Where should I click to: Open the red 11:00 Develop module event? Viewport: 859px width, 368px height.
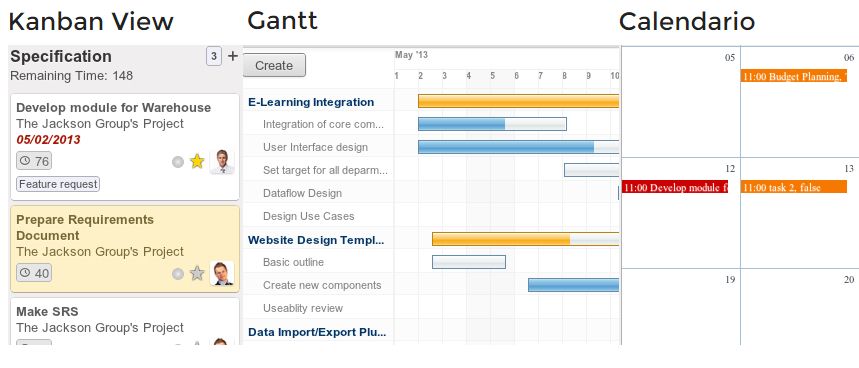[x=675, y=187]
